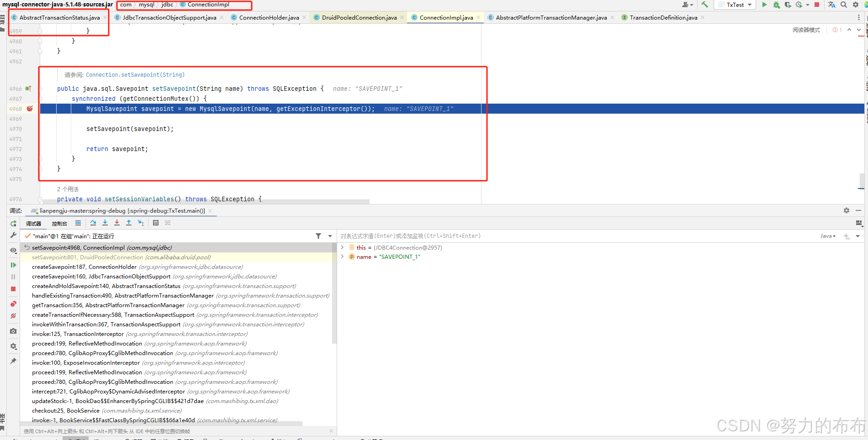Stop the process from top toolbar

pyautogui.click(x=817, y=5)
